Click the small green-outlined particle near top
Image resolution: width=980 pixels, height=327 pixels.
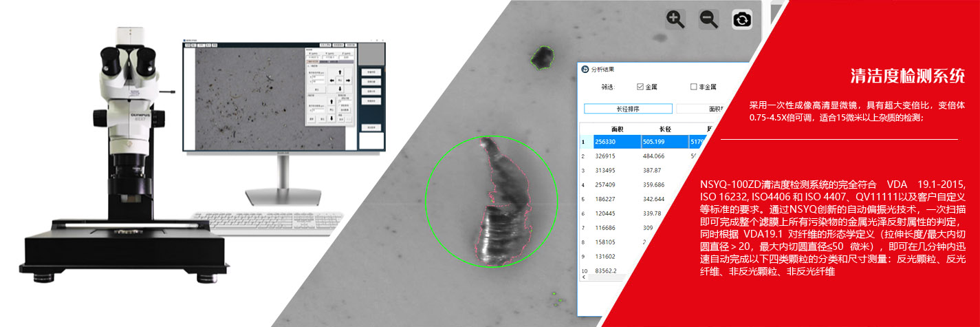tap(543, 57)
